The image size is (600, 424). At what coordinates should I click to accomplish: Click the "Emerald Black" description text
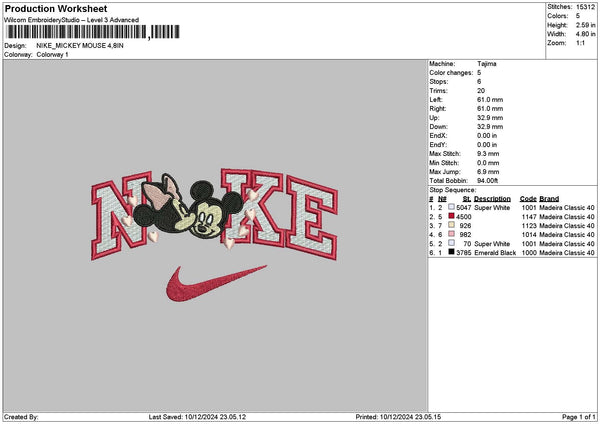click(x=495, y=253)
